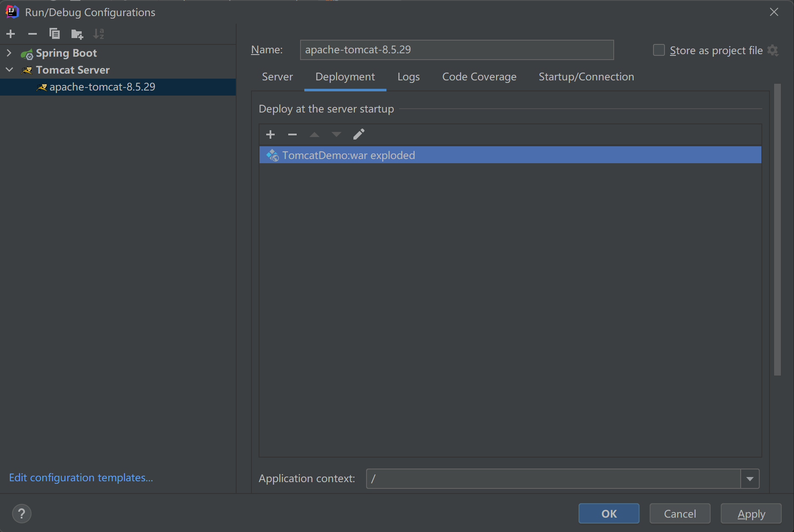
Task: Sort configurations alphabetically
Action: coord(99,34)
